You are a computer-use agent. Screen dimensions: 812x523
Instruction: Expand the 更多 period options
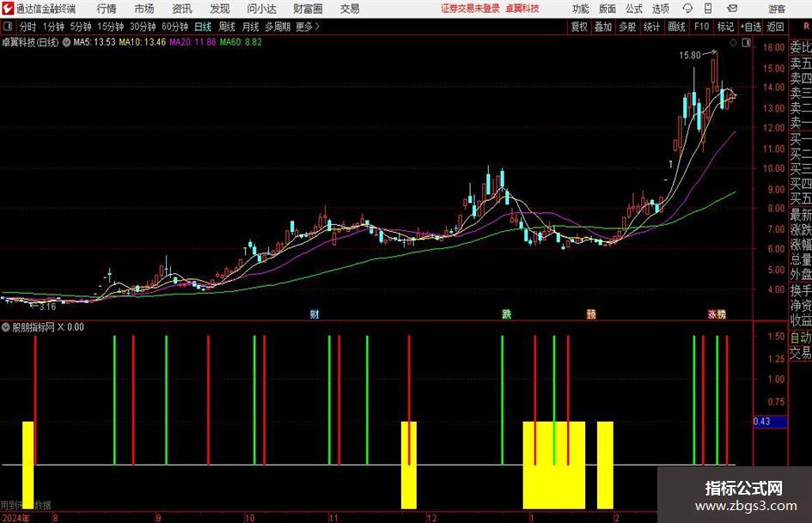tap(308, 27)
